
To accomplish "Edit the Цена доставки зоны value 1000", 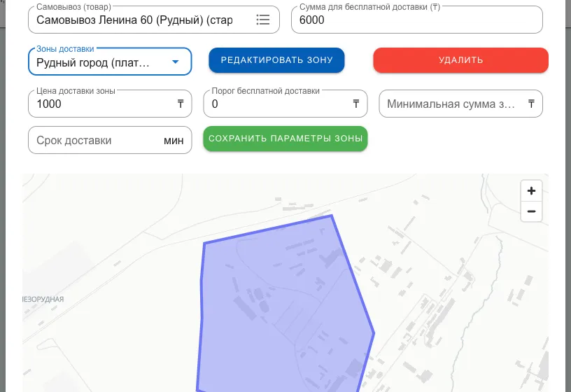I will coord(110,104).
